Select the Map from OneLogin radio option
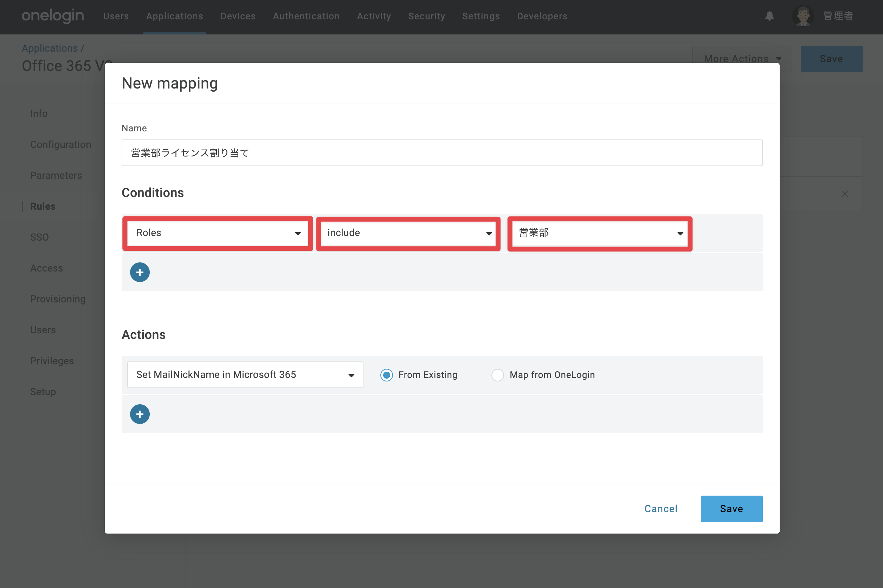883x588 pixels. pos(498,375)
